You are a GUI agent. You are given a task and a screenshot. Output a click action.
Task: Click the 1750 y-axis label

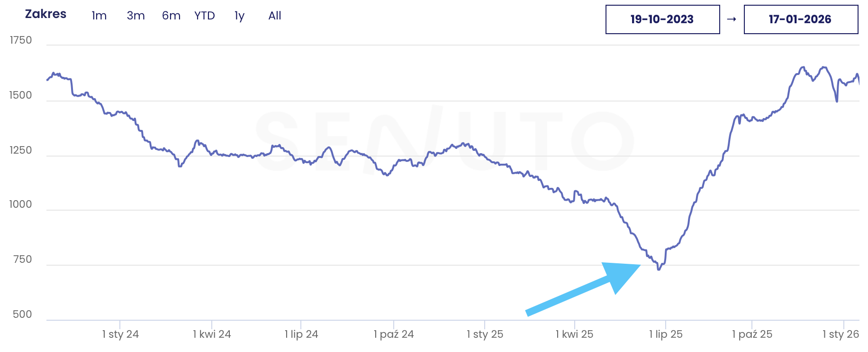(21, 40)
